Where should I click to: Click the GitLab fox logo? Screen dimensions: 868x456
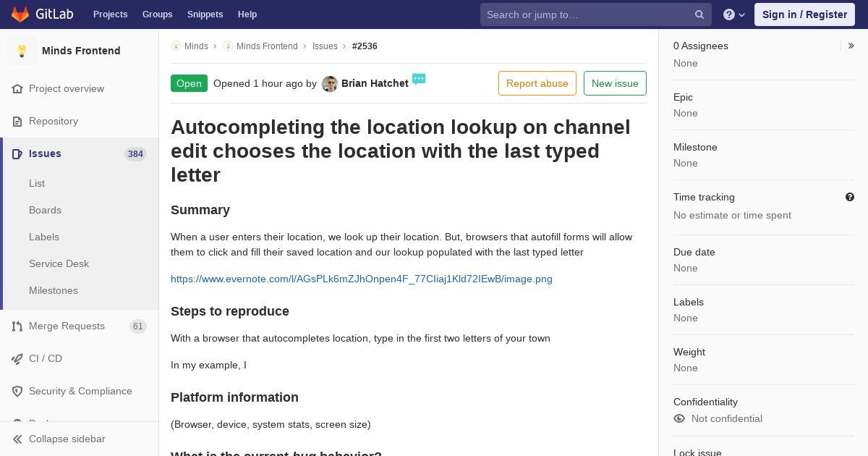pos(20,14)
